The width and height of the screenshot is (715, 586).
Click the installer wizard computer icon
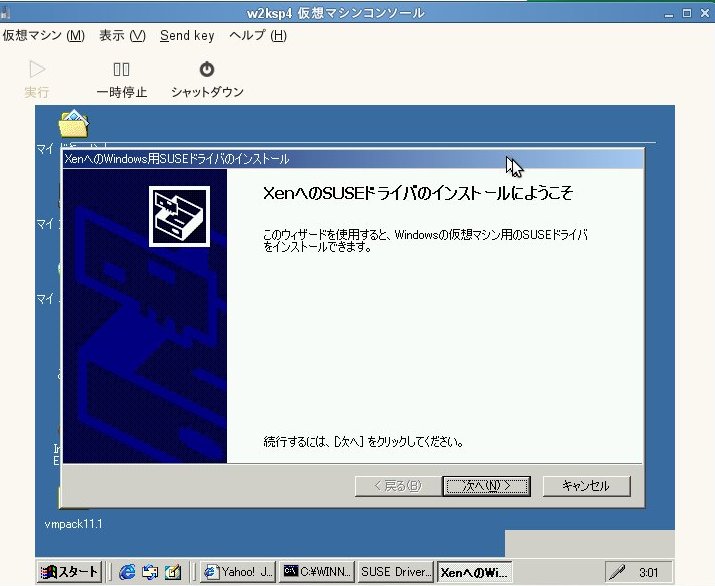click(179, 216)
